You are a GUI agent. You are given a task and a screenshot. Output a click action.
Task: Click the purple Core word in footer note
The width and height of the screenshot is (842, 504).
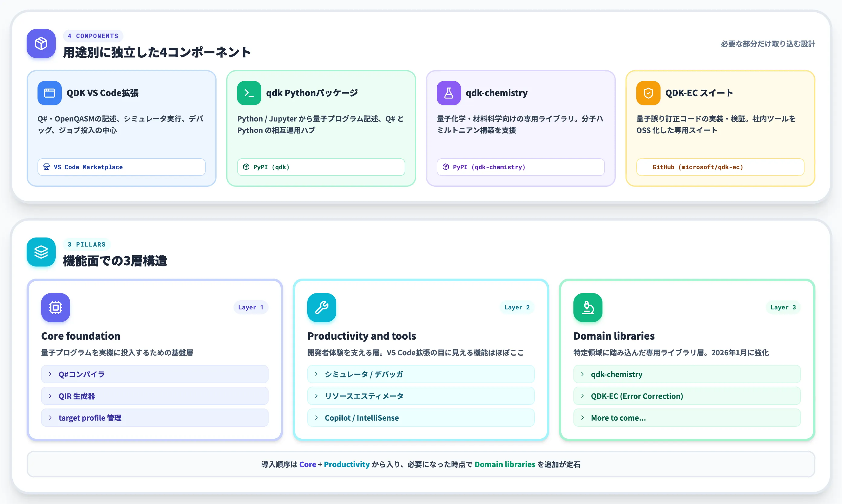tap(308, 464)
